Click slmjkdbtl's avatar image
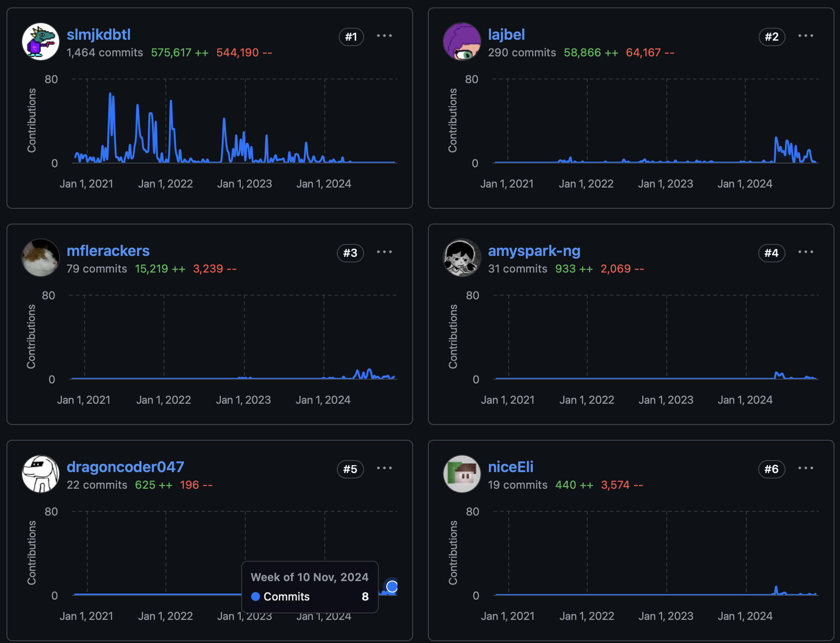The height and width of the screenshot is (643, 840). (41, 42)
